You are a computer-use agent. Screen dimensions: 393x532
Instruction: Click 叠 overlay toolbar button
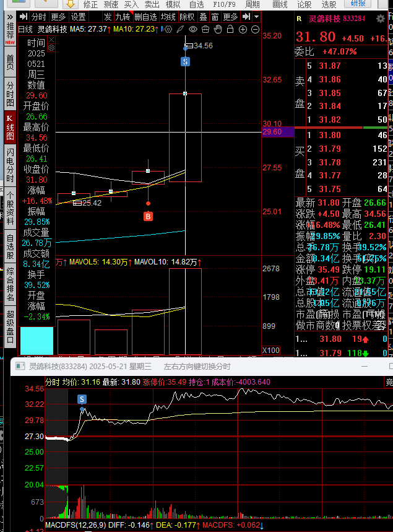204,17
